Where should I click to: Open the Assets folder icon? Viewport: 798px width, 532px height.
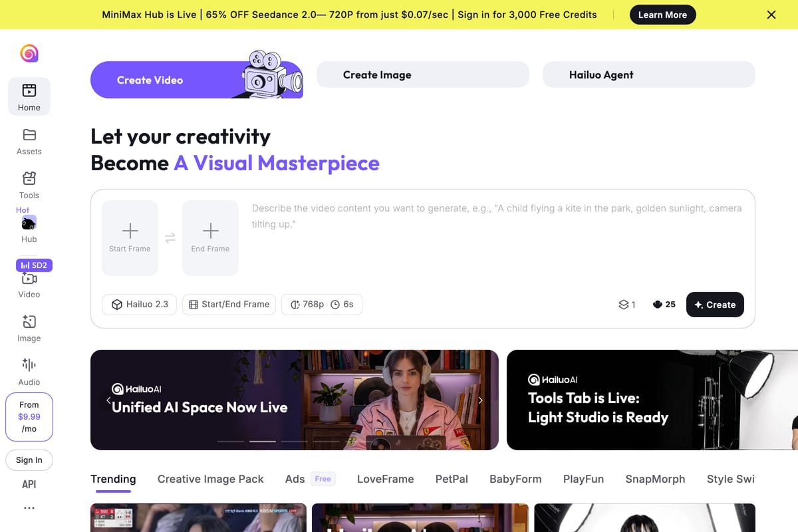tap(29, 135)
